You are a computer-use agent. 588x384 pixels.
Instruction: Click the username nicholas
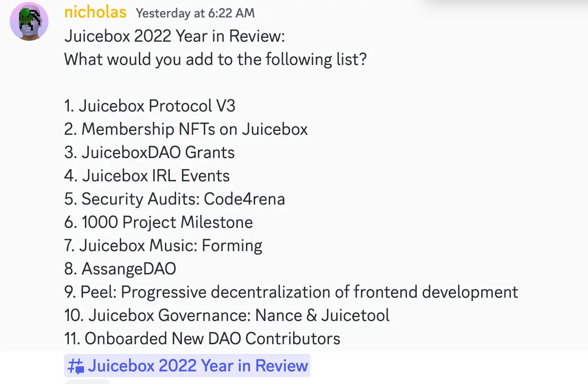coord(95,13)
